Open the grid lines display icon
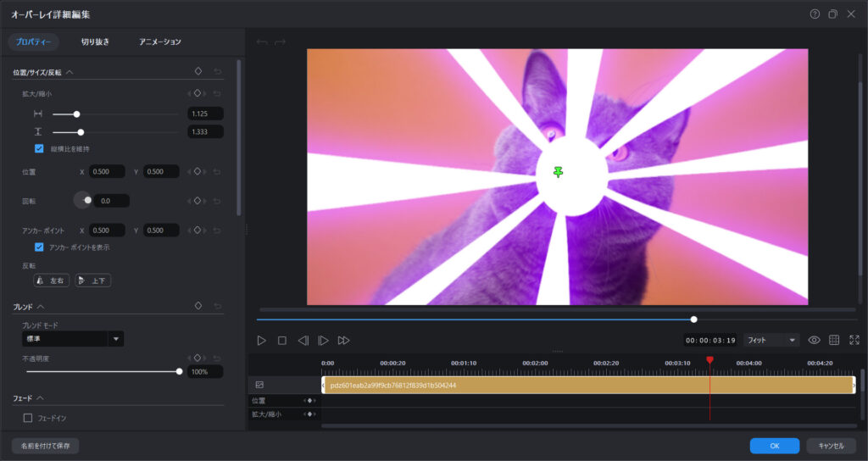The width and height of the screenshot is (868, 461). (834, 340)
